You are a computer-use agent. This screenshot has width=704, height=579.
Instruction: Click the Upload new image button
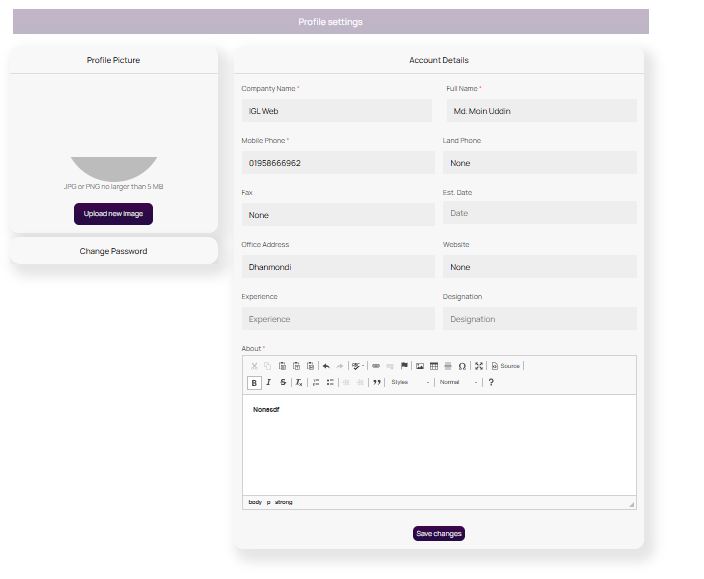click(x=113, y=214)
